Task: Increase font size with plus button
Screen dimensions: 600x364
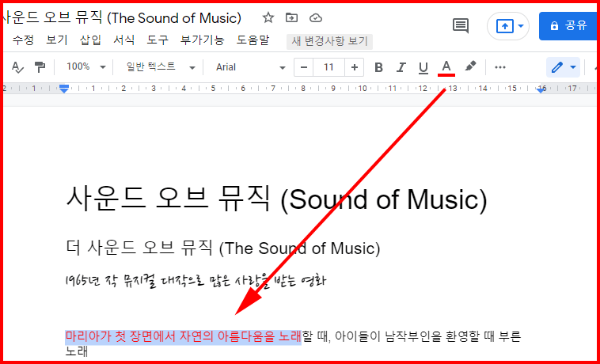Action: [355, 67]
